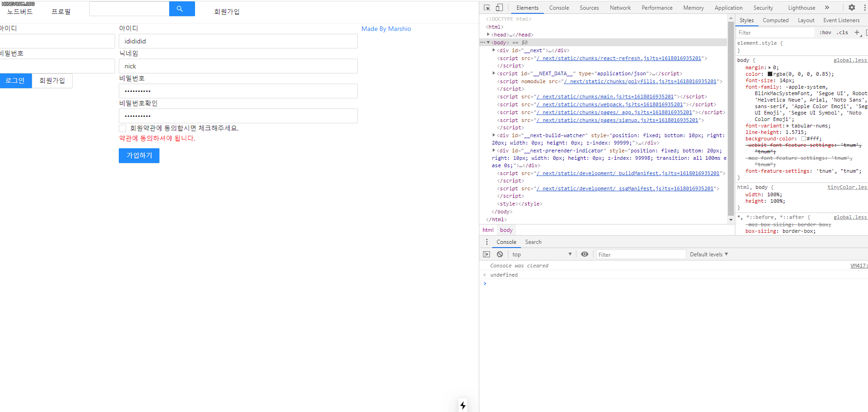The height and width of the screenshot is (412, 868).
Task: Select the Elements tab
Action: (x=527, y=8)
